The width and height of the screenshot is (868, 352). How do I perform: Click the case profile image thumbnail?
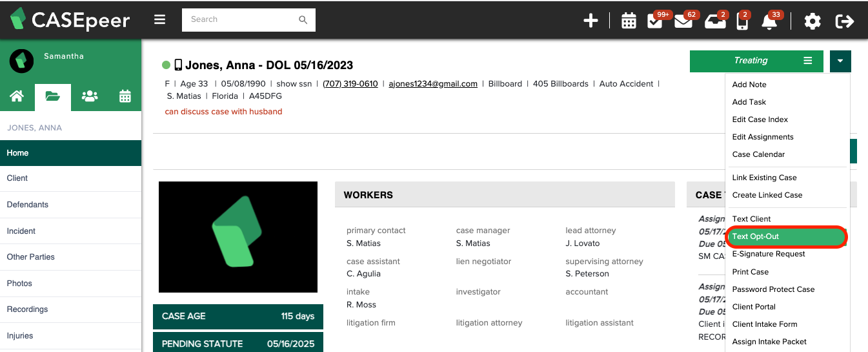pos(238,237)
